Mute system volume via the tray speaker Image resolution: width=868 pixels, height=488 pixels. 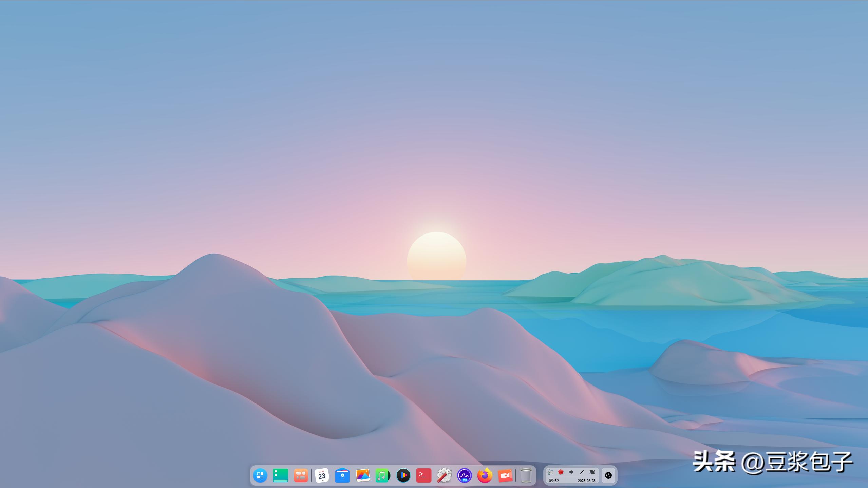[572, 472]
